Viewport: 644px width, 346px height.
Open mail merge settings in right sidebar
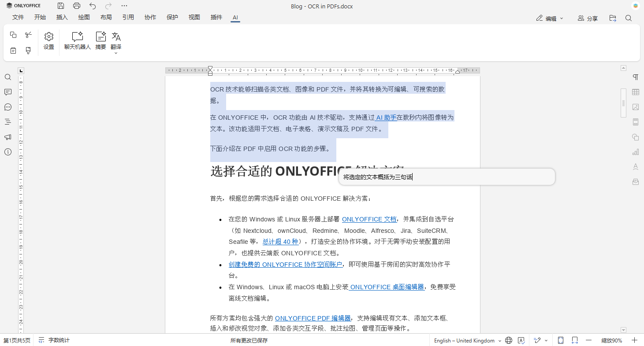point(636,182)
